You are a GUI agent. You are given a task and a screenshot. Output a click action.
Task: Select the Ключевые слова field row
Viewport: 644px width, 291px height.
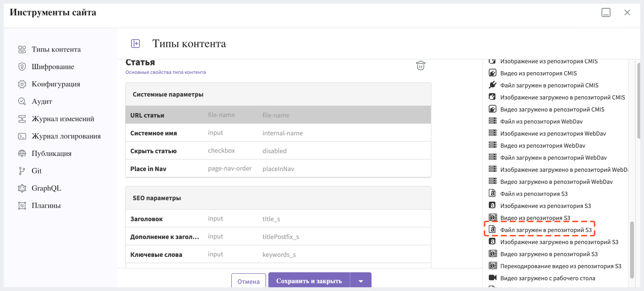point(278,254)
